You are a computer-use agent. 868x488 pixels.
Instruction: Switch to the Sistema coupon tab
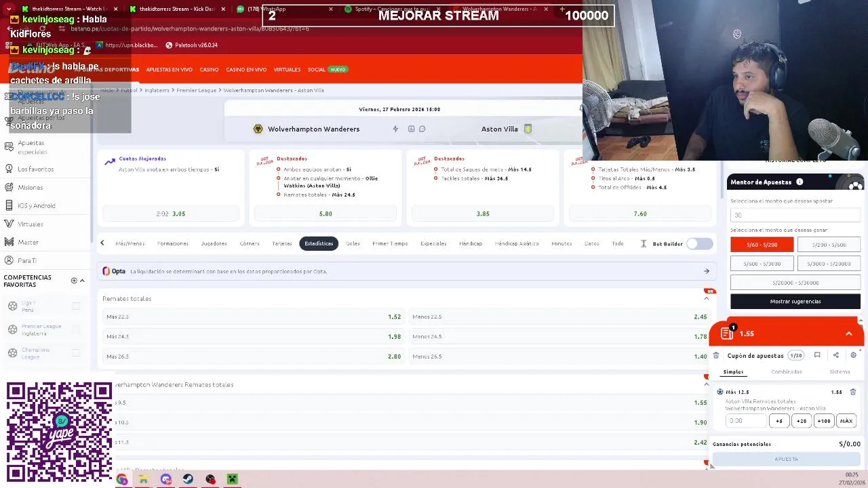coord(840,371)
